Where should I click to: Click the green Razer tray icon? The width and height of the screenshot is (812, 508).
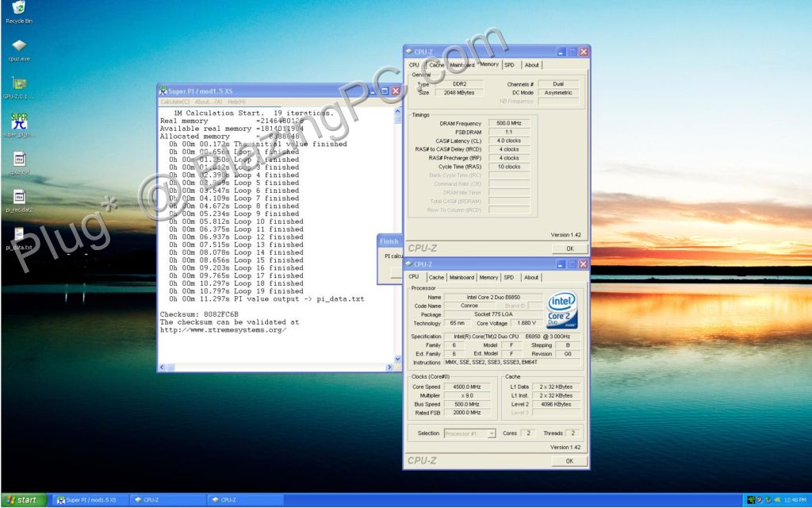(750, 500)
